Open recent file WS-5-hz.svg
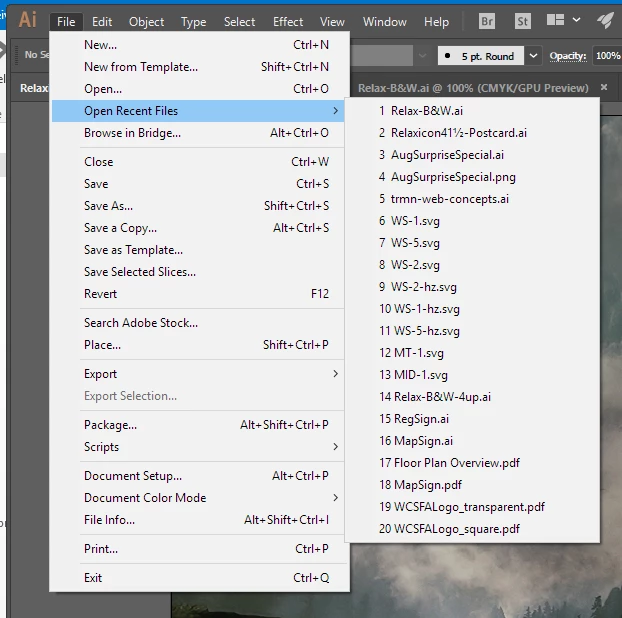Image resolution: width=622 pixels, height=618 pixels. (x=472, y=331)
